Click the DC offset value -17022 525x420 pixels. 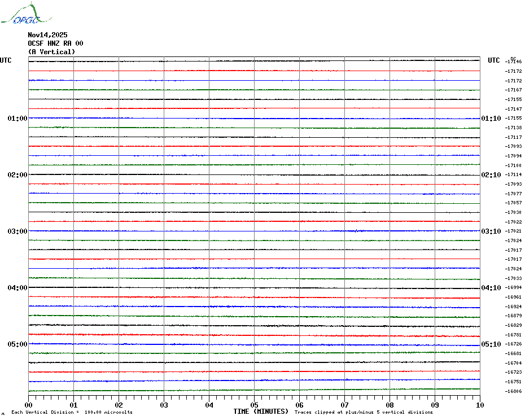click(513, 222)
